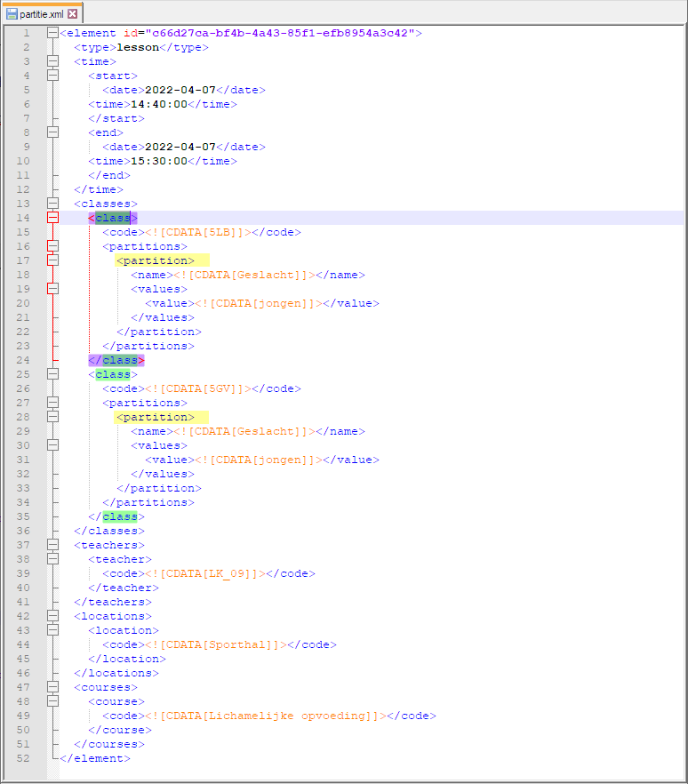
Task: Click the opening teachers tag on line 37
Action: pos(109,545)
